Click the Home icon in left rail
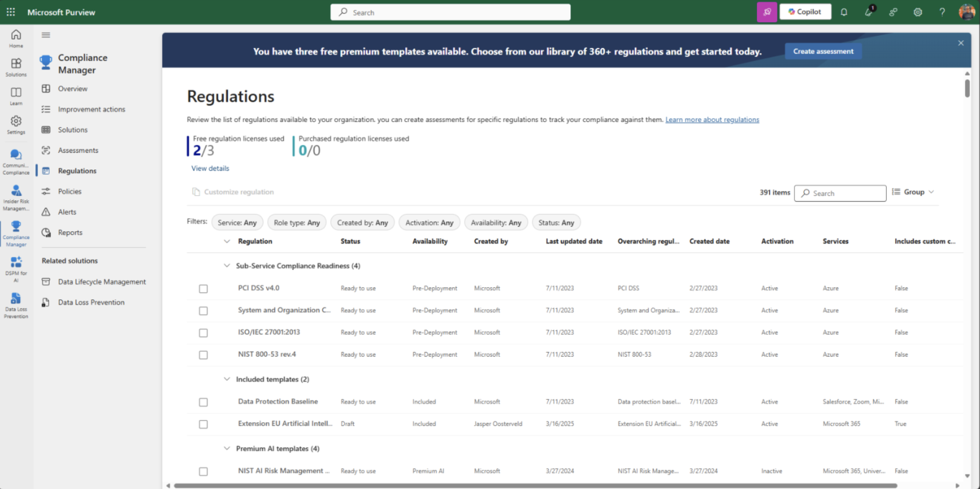The height and width of the screenshot is (489, 980). click(x=16, y=38)
